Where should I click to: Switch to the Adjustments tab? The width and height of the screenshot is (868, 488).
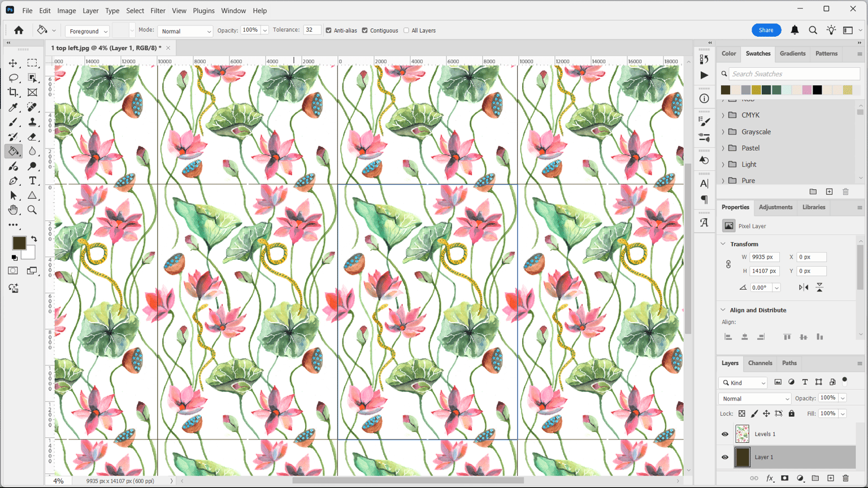[x=775, y=207]
